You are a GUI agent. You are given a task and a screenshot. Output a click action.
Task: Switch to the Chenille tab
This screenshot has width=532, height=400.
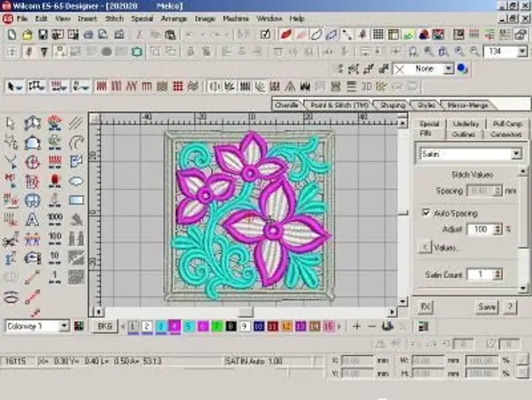(287, 105)
